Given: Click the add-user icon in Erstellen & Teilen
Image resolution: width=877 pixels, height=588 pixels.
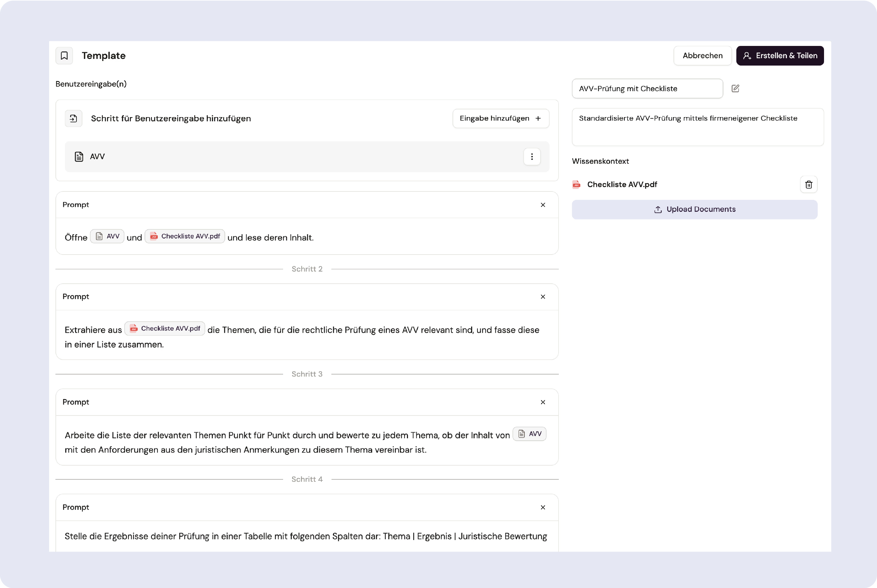Looking at the screenshot, I should (x=747, y=55).
